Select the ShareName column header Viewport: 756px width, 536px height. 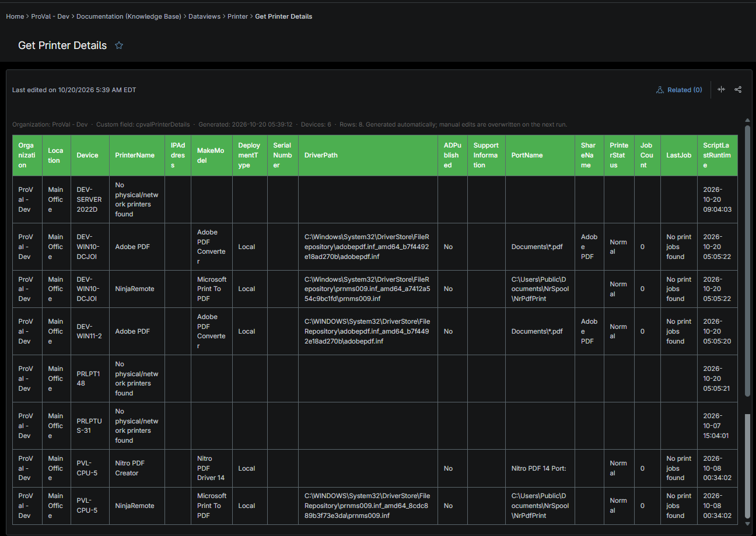point(589,155)
